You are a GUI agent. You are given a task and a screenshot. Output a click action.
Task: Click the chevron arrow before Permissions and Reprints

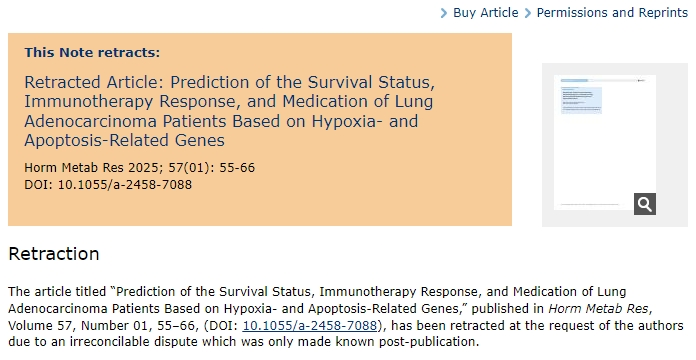point(528,13)
